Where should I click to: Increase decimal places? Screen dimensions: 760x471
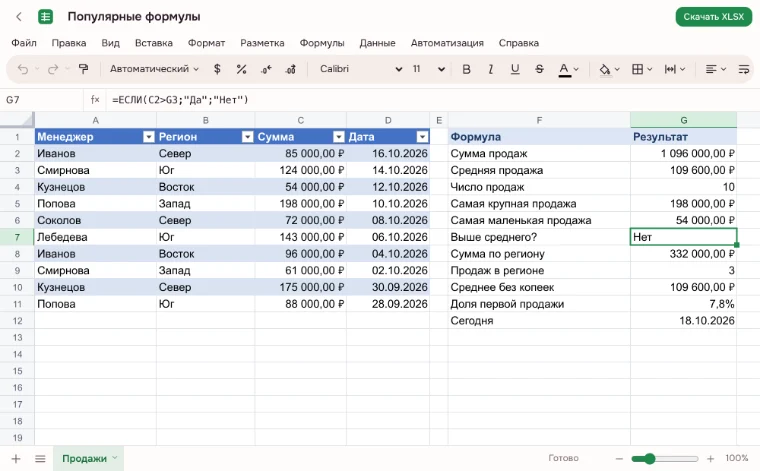point(290,69)
